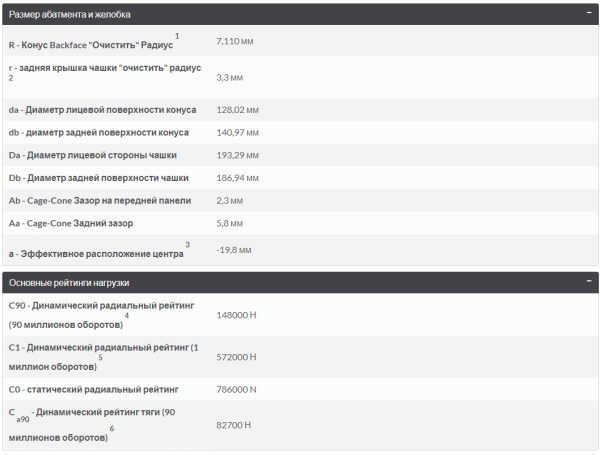Collapse the "Размер абатмента и желобка" minus icon
Screen dimensions: 600x455
pos(589,15)
